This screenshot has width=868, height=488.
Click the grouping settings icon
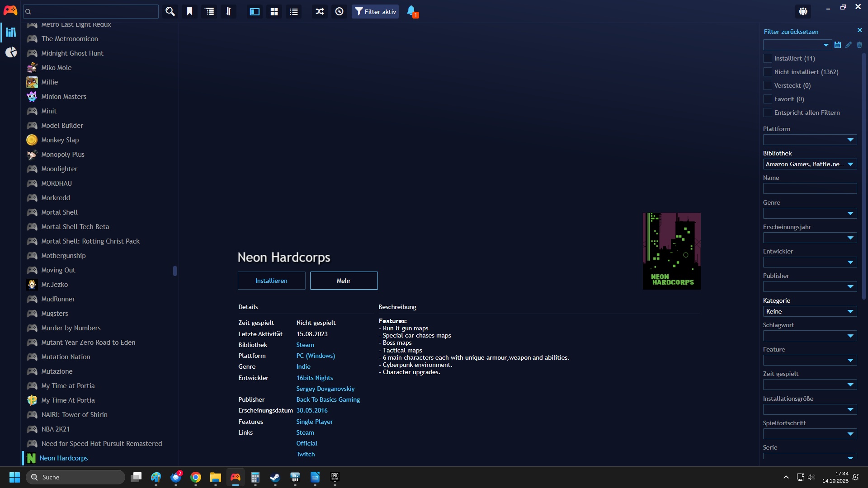pyautogui.click(x=209, y=12)
